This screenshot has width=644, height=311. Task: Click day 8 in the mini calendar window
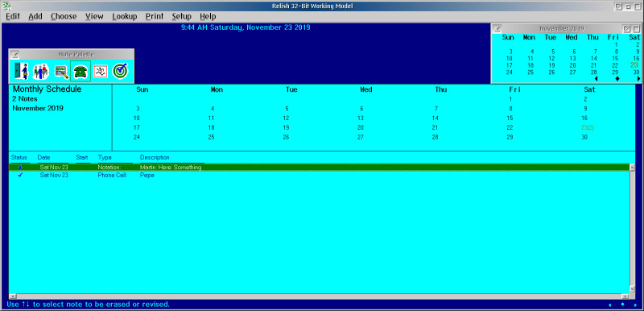click(617, 52)
